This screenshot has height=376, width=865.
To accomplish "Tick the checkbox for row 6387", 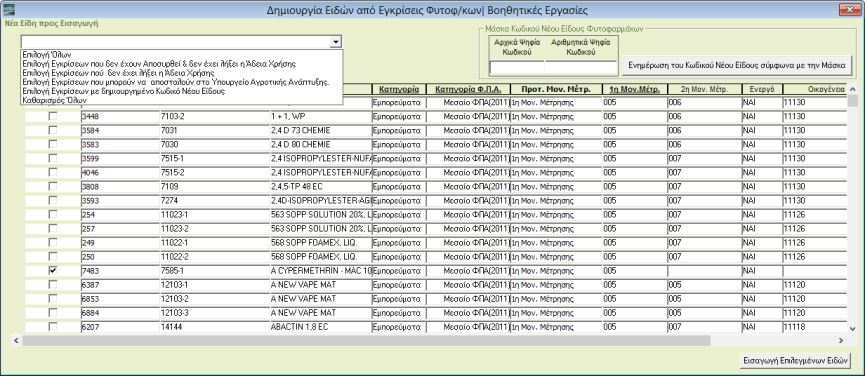I will [53, 284].
